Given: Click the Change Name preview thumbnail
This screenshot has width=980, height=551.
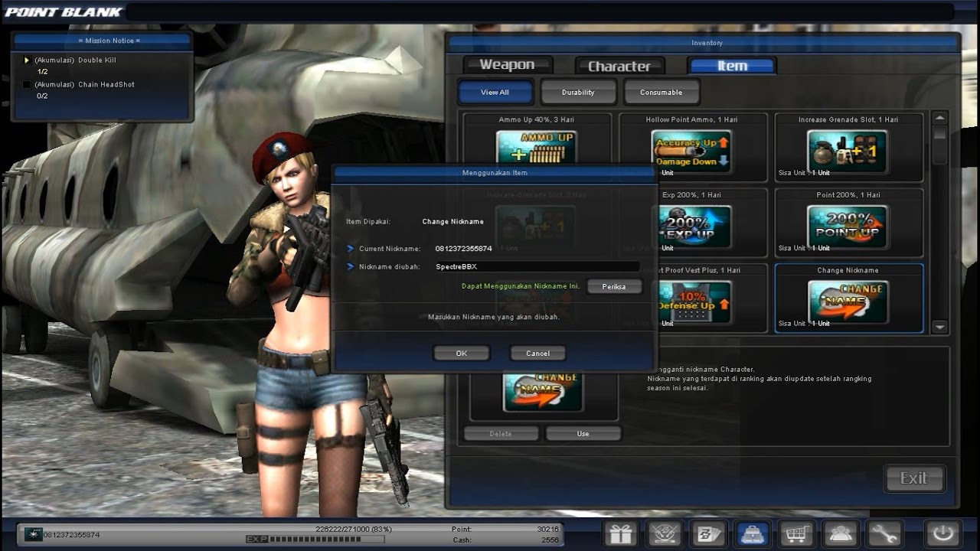Looking at the screenshot, I should [543, 392].
